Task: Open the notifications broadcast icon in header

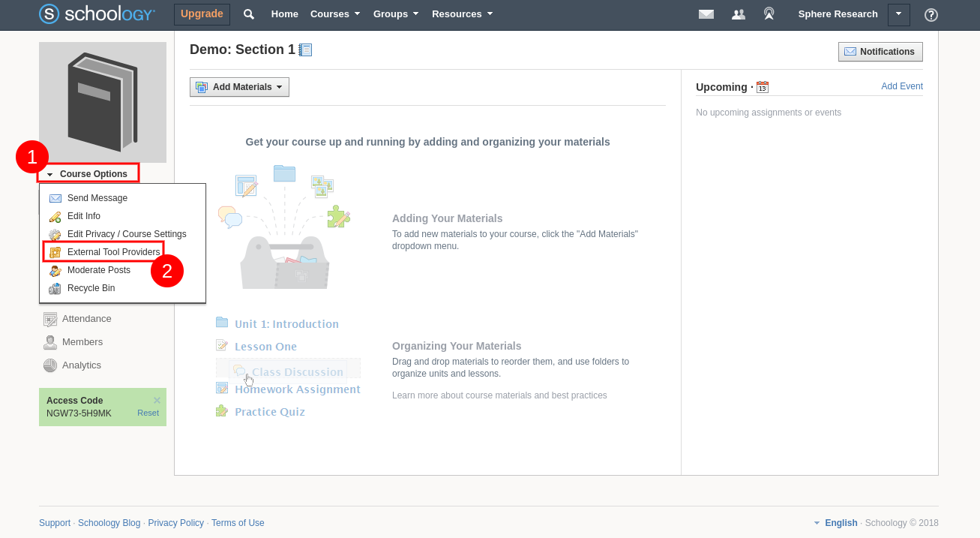Action: coord(769,14)
